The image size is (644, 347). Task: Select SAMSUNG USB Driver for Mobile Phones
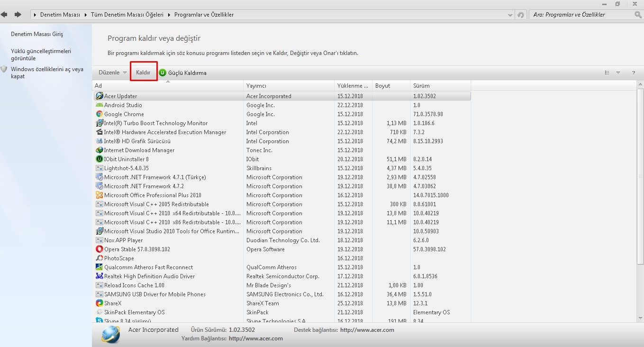pyautogui.click(x=282, y=294)
